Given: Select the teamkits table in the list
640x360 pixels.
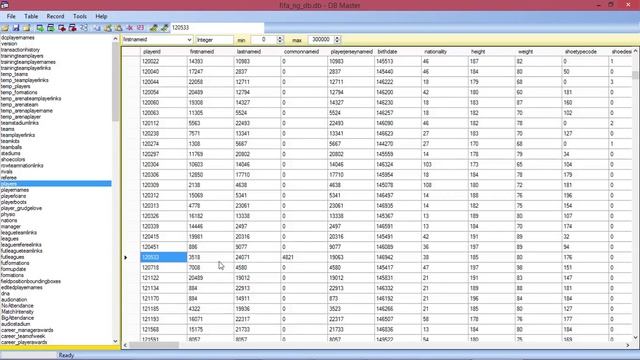Looking at the screenshot, I should [10, 141].
